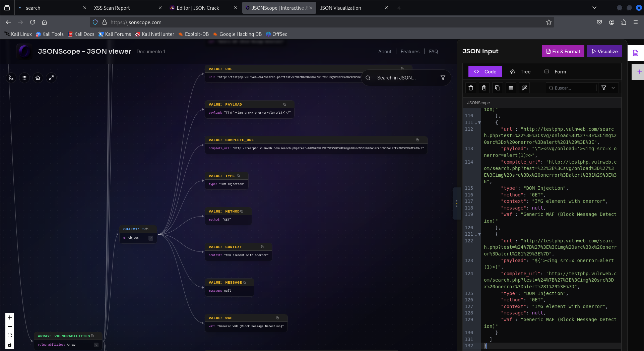The image size is (644, 351).
Task: Click the fullscreen expand icon on the canvas
Action: [51, 78]
